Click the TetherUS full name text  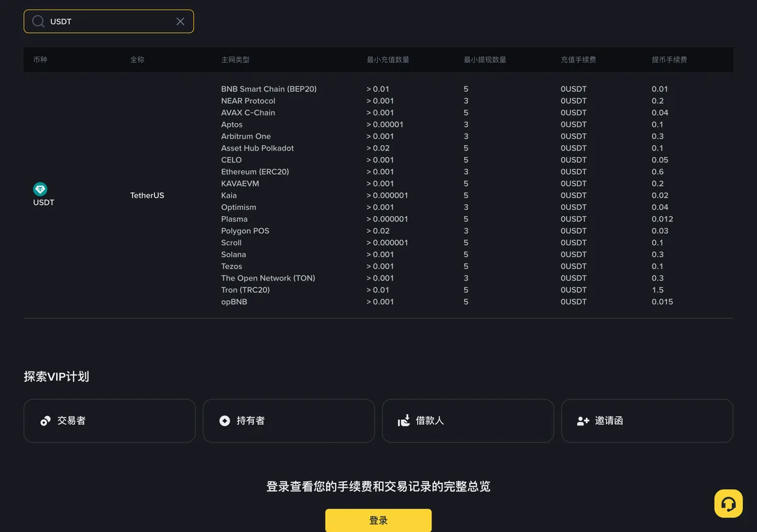[x=147, y=195]
